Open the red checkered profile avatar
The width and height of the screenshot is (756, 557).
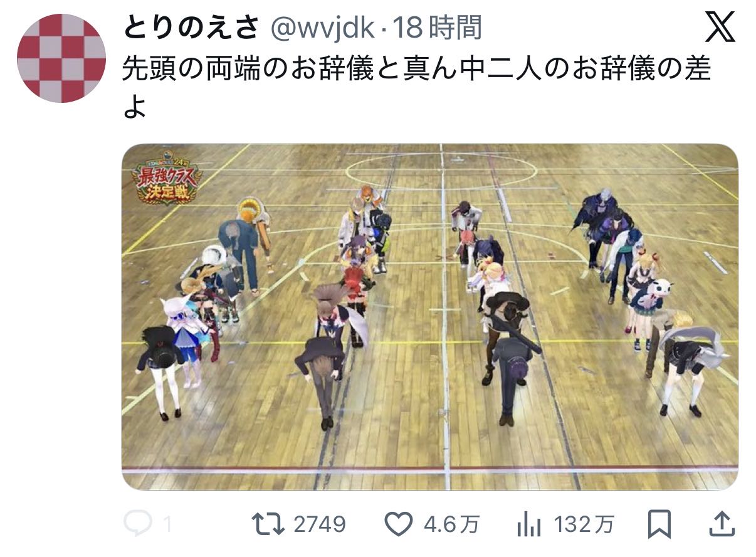pos(61,58)
